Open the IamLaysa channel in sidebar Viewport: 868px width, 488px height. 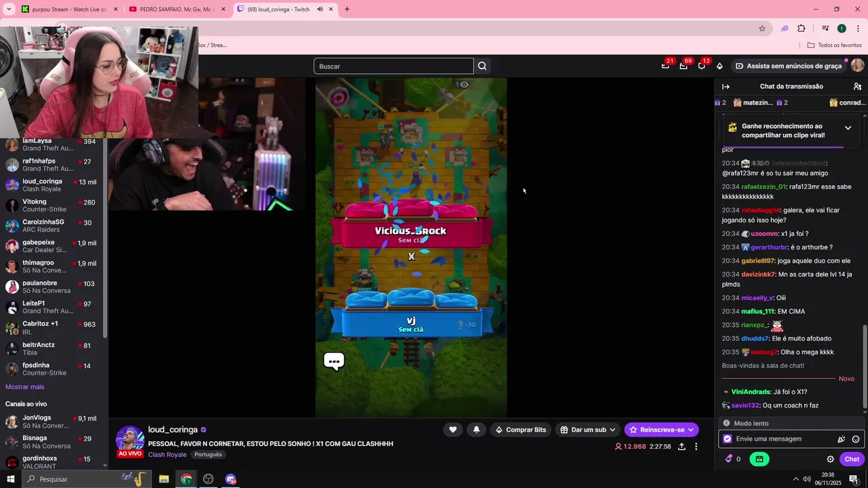52,144
